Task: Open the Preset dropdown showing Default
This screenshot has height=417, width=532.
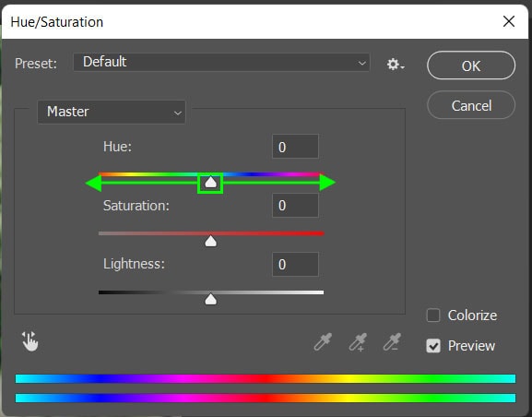Action: 221,62
